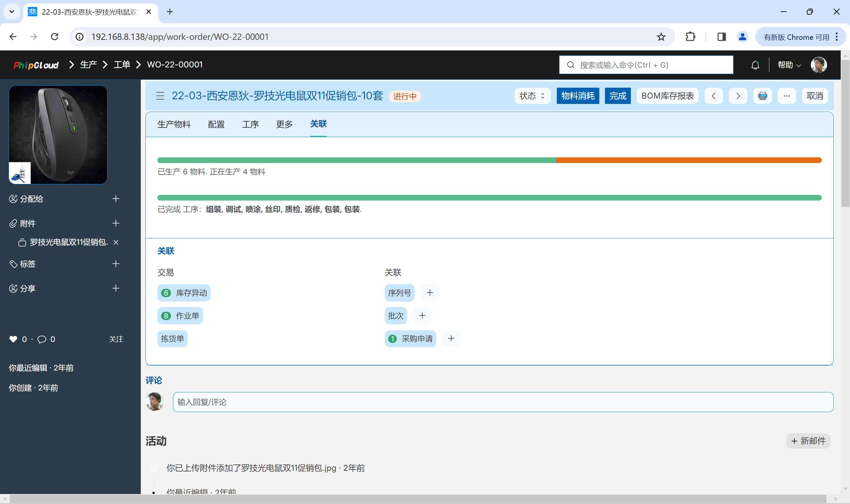Open Chrome side panel icon
Image resolution: width=850 pixels, height=504 pixels.
[x=722, y=37]
